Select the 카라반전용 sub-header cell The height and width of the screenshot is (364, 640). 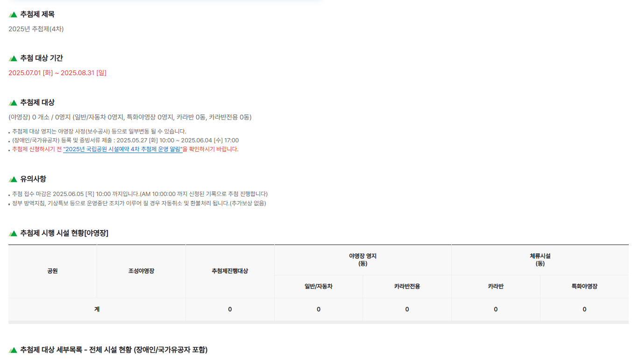click(x=406, y=287)
